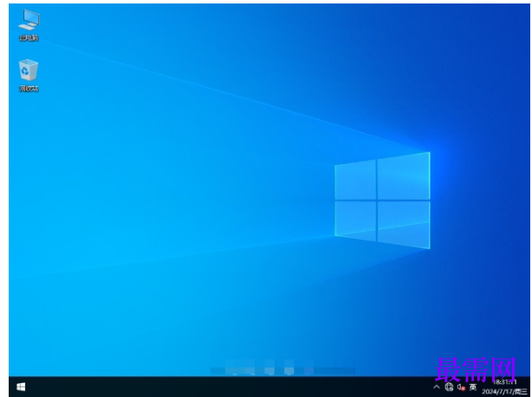Expand the hidden system tray icons

(436, 387)
